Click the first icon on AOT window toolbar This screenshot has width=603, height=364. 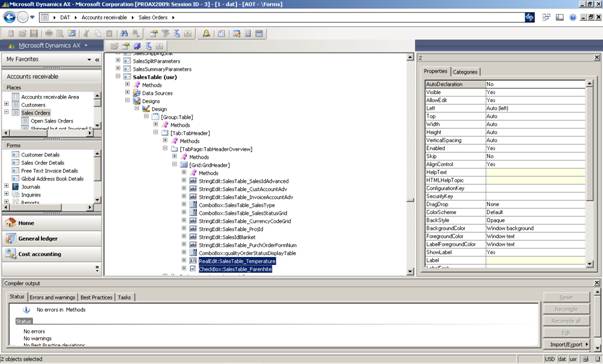coord(114,46)
